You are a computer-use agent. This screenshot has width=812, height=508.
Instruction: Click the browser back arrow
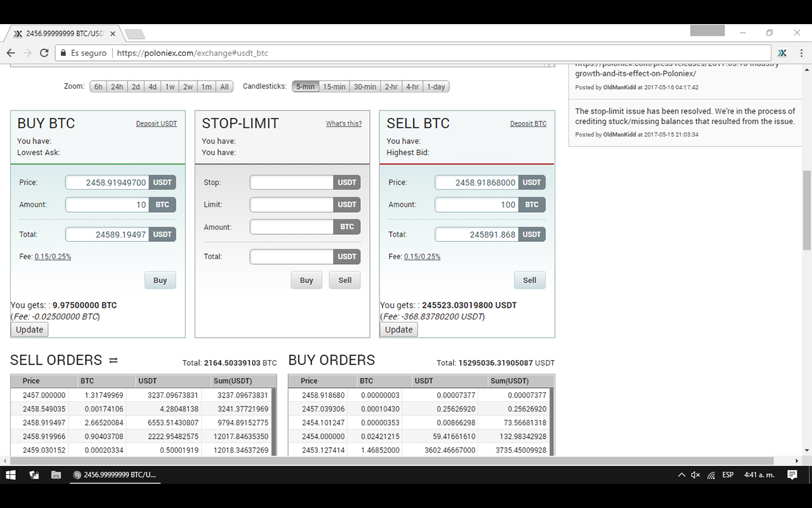(11, 53)
